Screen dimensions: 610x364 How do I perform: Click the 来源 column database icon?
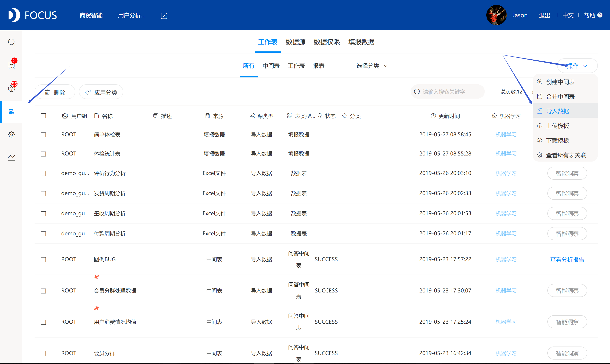tap(207, 116)
